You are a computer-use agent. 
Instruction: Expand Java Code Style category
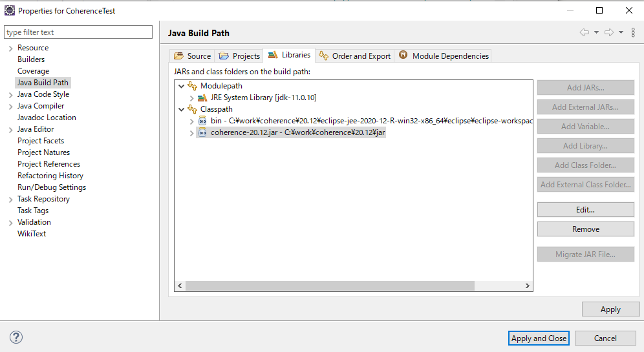coord(11,95)
